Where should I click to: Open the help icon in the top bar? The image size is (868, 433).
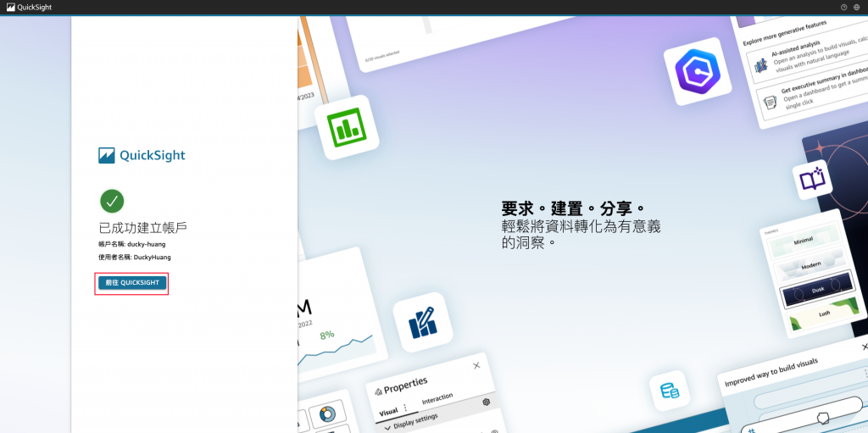pyautogui.click(x=843, y=7)
